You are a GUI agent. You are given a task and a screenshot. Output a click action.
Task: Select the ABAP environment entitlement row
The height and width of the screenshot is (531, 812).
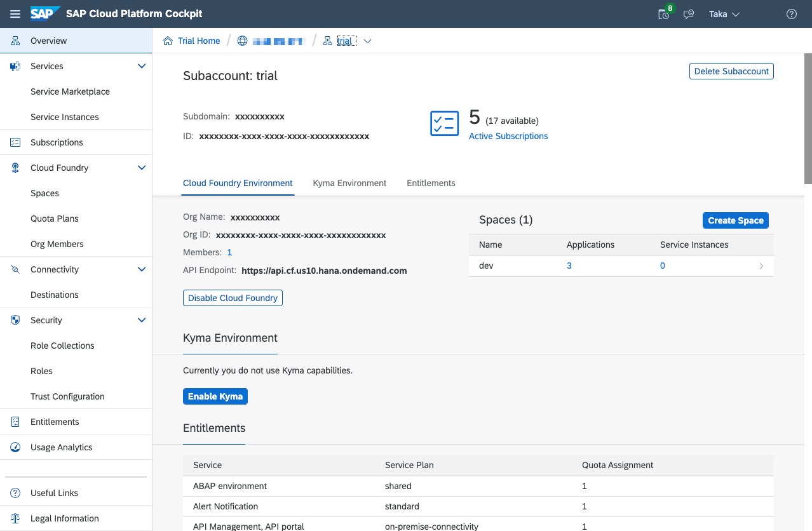pos(478,486)
